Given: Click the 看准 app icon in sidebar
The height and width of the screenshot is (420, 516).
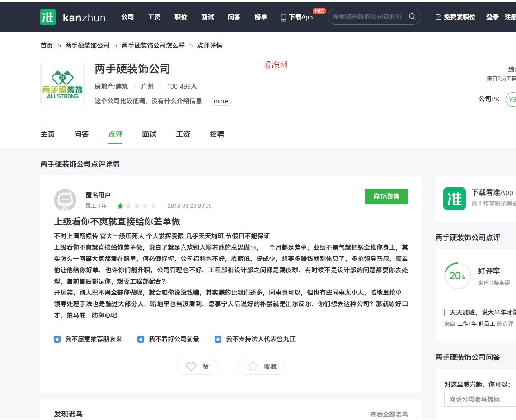Looking at the screenshot, I should tap(455, 198).
